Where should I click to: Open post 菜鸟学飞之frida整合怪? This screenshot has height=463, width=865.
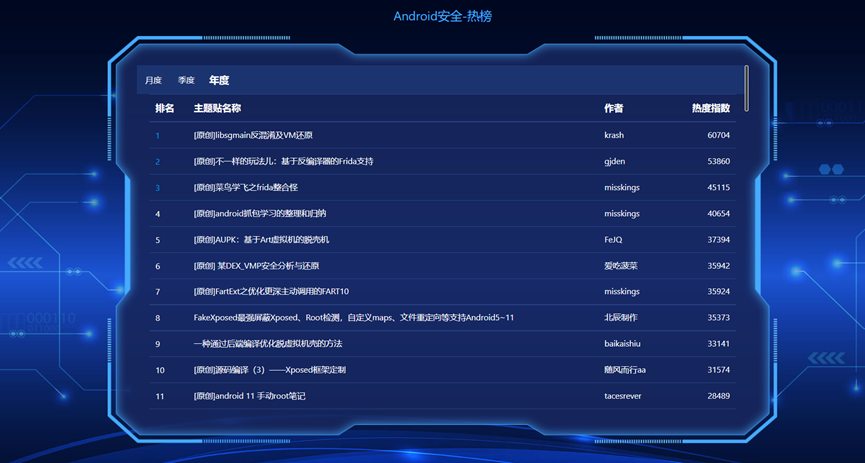click(245, 188)
